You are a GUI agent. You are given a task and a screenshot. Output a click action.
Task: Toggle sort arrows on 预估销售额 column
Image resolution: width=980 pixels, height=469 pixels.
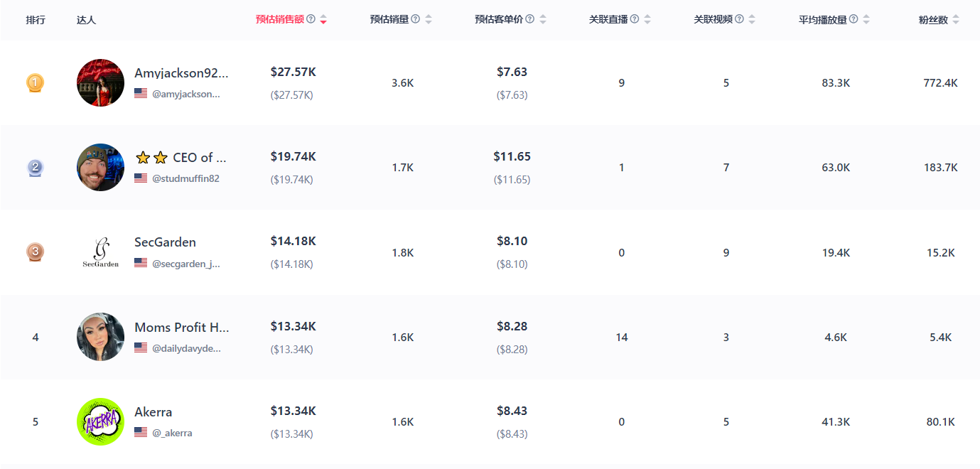(323, 19)
